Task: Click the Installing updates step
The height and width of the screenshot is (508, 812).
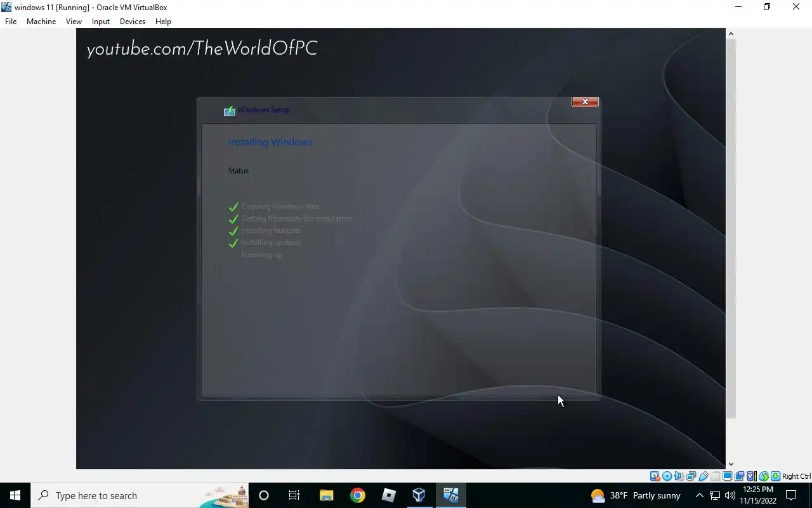Action: 271,243
